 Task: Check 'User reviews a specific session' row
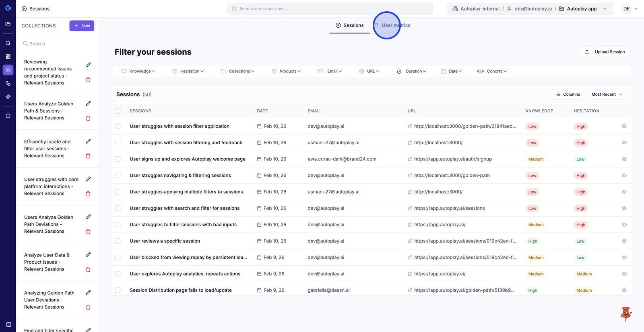coord(118,241)
